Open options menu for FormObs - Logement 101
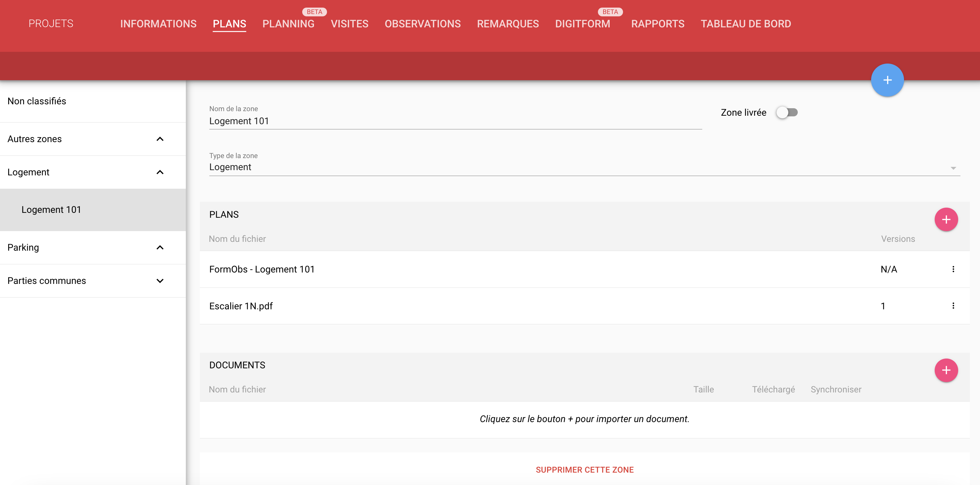The height and width of the screenshot is (485, 980). click(x=953, y=269)
